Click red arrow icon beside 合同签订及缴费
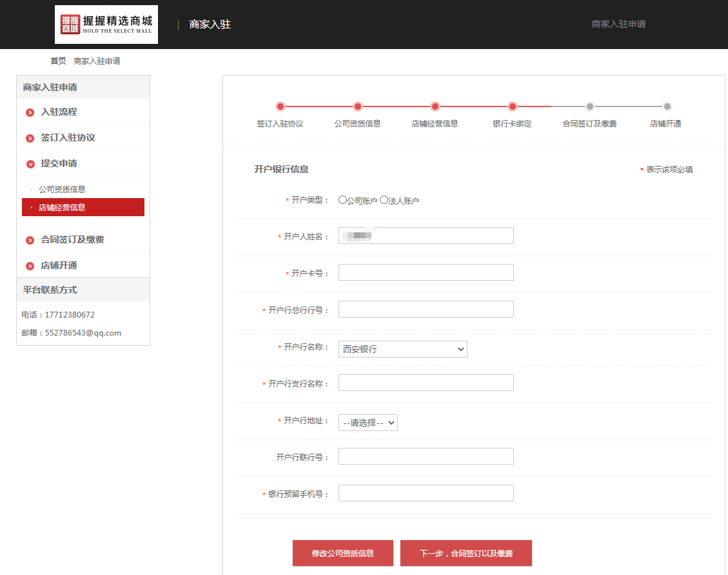Viewport: 728px width, 575px height. 30,240
